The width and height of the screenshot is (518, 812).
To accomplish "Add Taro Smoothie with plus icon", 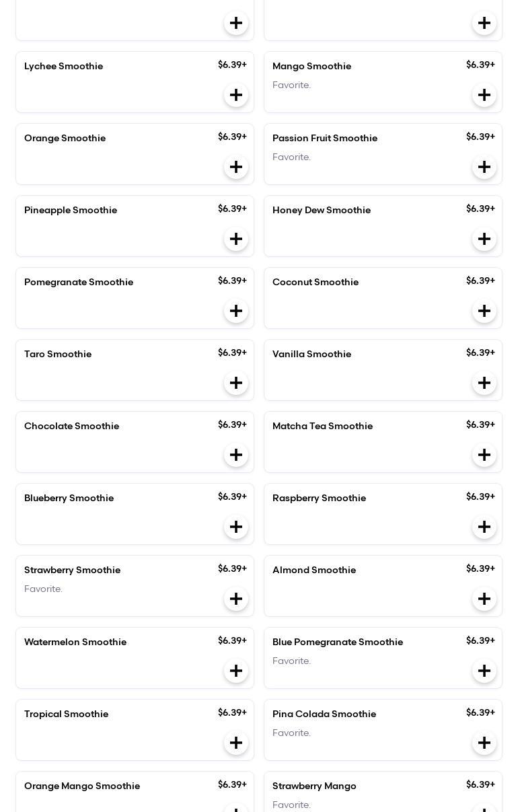I will click(x=236, y=383).
